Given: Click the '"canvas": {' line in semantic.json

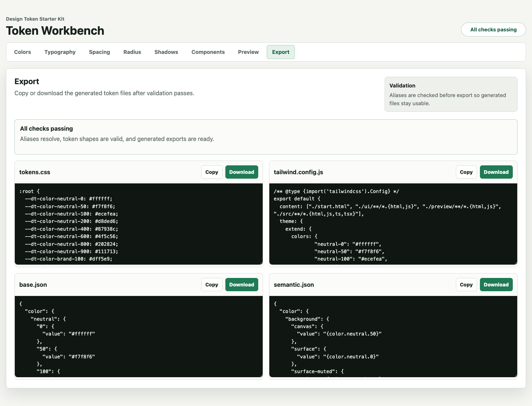Looking at the screenshot, I should point(307,326).
